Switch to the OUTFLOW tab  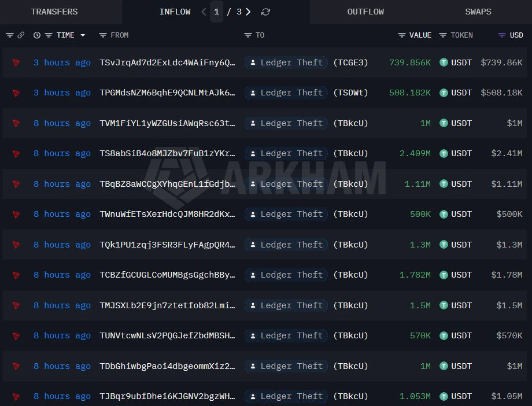[x=365, y=12]
